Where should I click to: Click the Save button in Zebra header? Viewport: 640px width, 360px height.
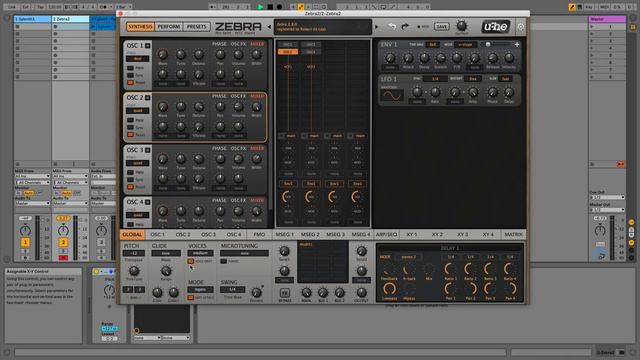click(x=441, y=27)
